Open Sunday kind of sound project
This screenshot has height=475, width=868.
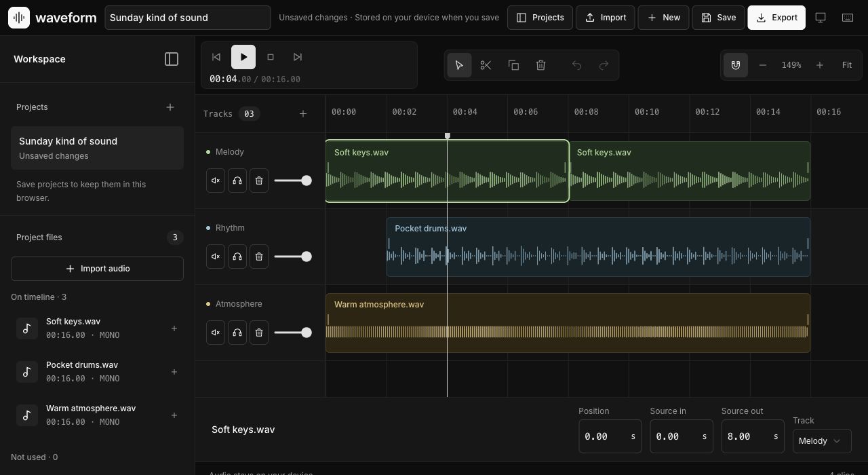97,148
